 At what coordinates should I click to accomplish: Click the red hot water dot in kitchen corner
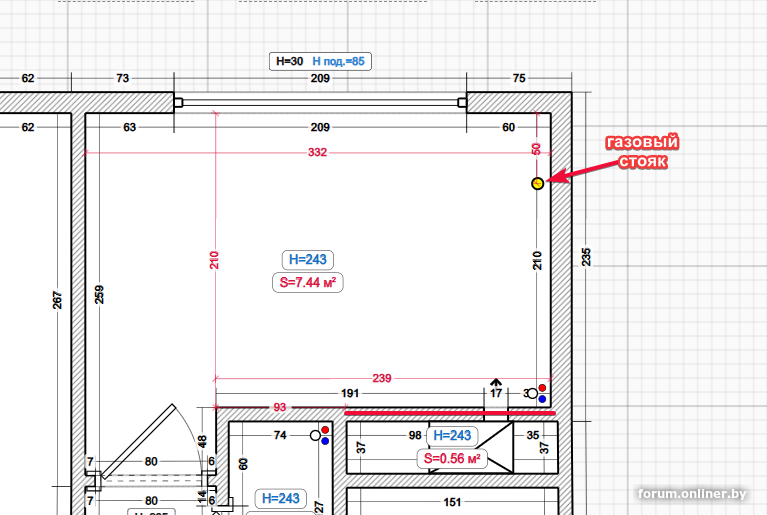[542, 388]
